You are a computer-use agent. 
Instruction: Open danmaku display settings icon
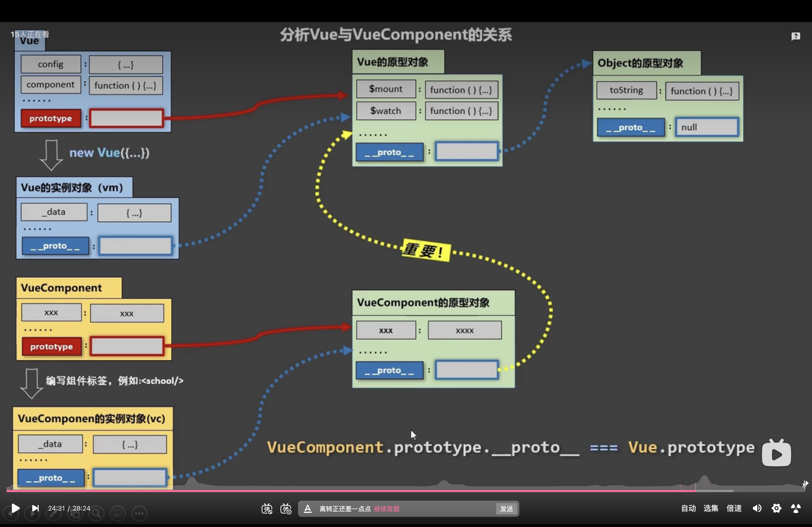(286, 508)
